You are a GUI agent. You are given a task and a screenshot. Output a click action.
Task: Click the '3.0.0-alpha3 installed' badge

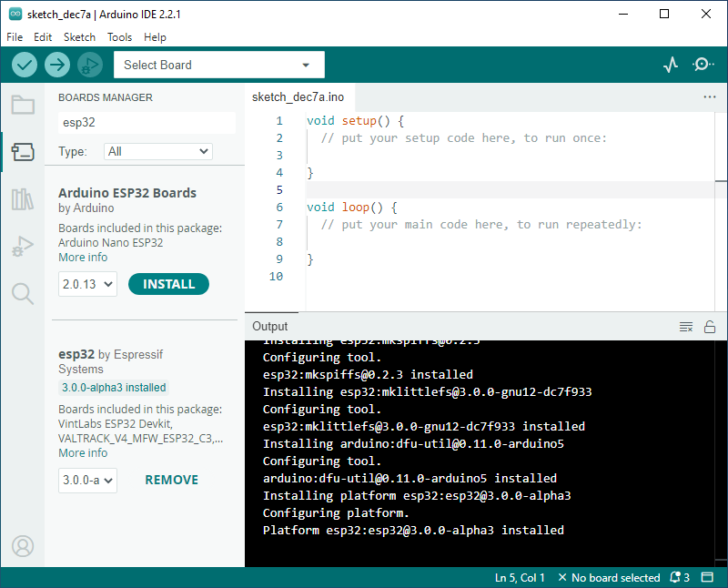(114, 388)
